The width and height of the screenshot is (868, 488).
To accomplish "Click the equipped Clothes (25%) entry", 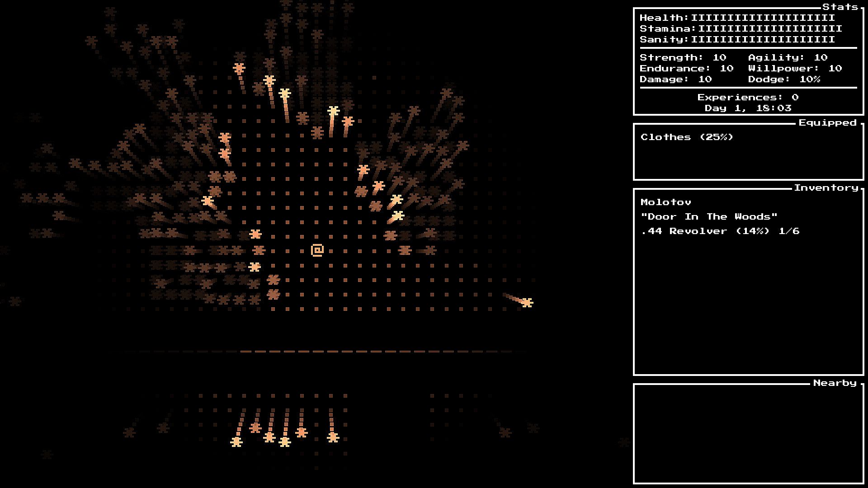I will [687, 137].
